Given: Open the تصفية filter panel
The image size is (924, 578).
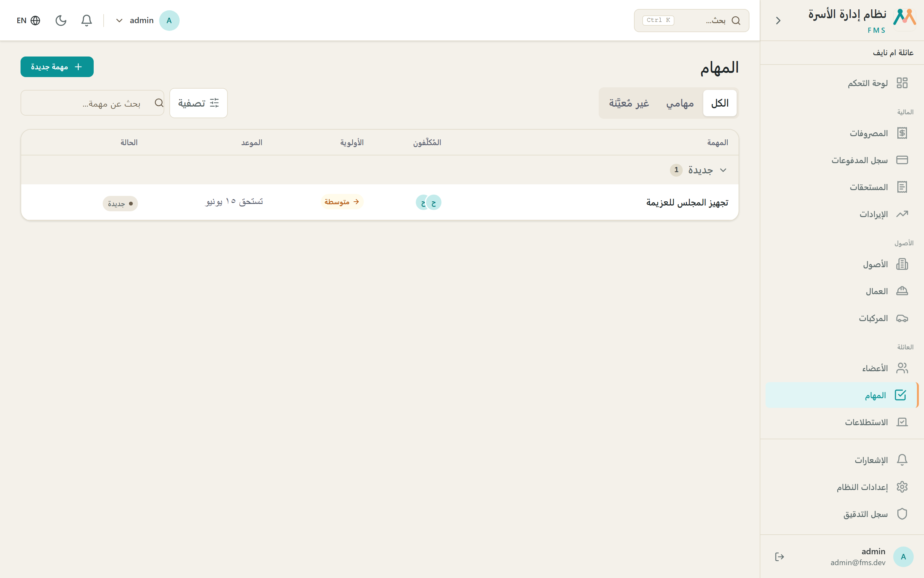Looking at the screenshot, I should point(199,103).
